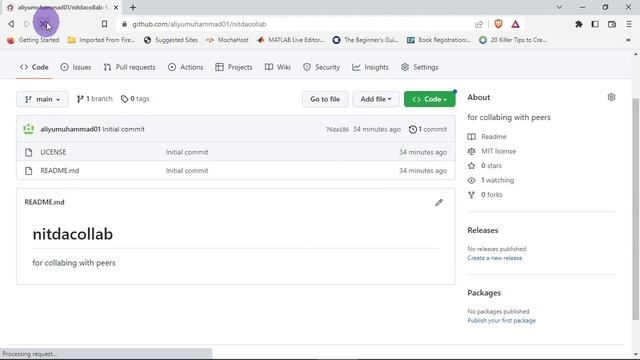This screenshot has width=640, height=360.
Task: Open the Releases heading link
Action: point(482,230)
